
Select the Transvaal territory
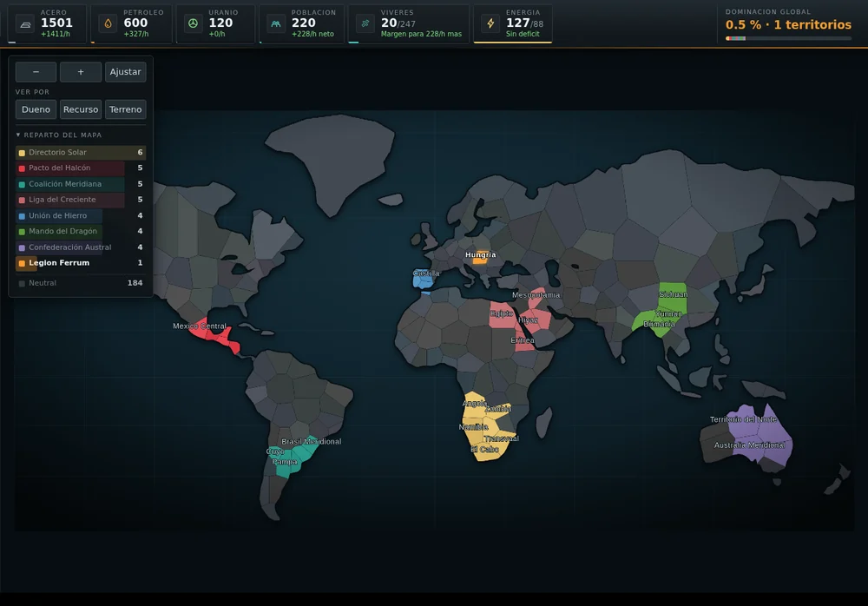pyautogui.click(x=502, y=438)
